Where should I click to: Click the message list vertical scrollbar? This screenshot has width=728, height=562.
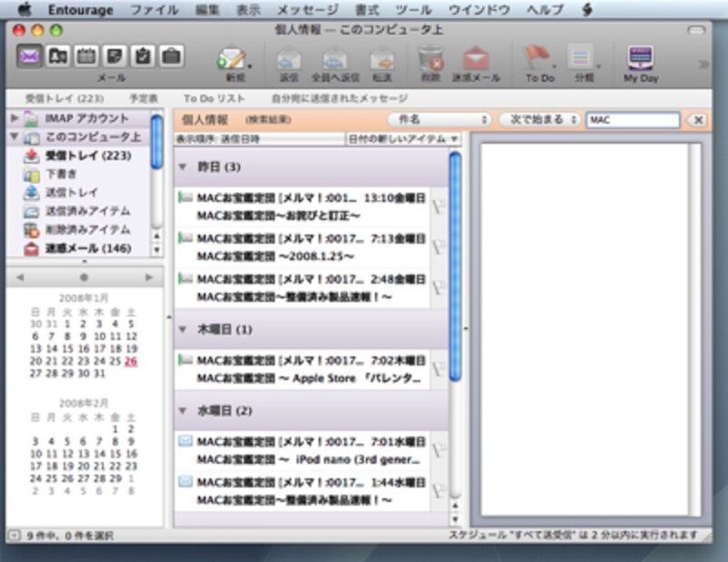pos(455,273)
